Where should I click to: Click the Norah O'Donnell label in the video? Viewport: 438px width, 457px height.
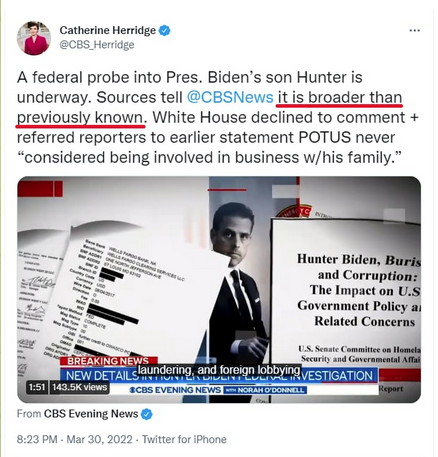coord(265,390)
